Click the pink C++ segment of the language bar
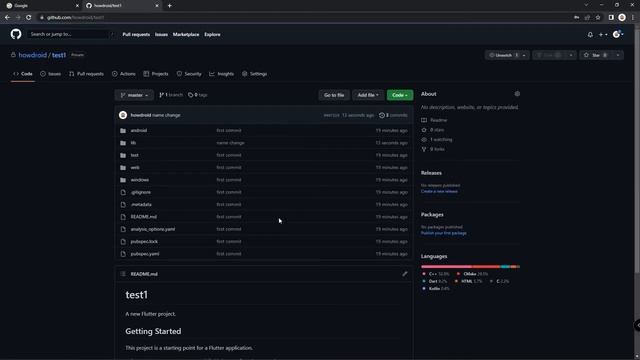The height and width of the screenshot is (360, 640). tap(447, 267)
